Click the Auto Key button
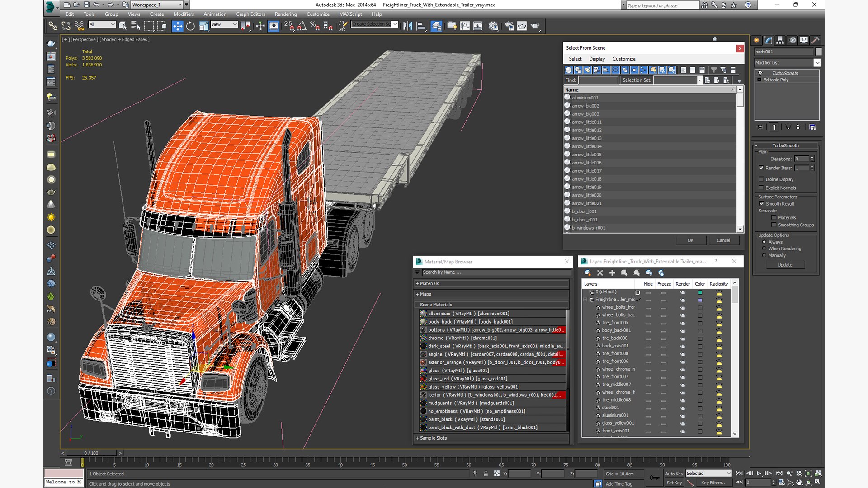This screenshot has height=488, width=868. [674, 474]
